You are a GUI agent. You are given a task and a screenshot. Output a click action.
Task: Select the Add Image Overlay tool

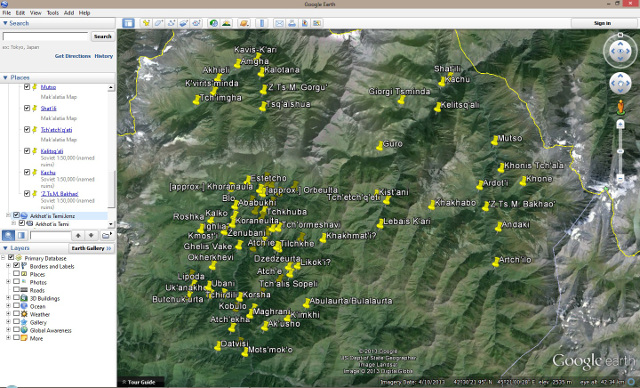pyautogui.click(x=184, y=23)
